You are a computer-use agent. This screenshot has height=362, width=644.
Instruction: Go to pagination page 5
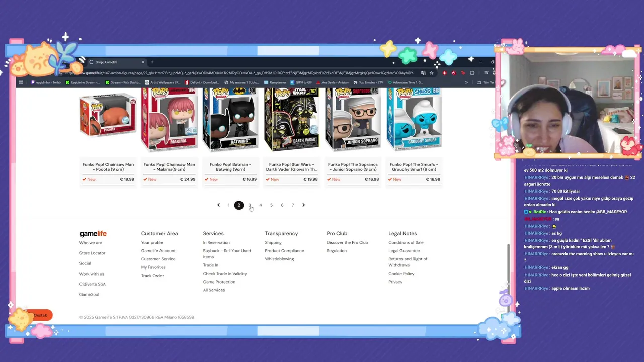271,205
